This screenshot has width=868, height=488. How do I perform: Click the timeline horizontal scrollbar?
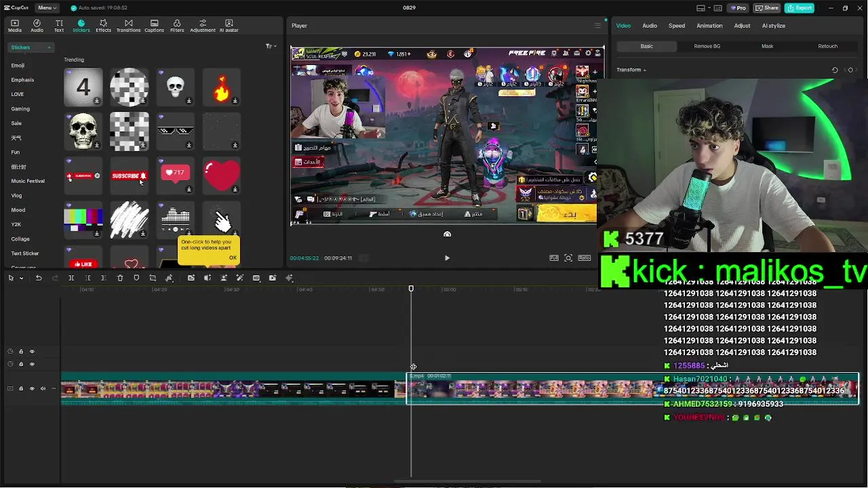[468, 482]
